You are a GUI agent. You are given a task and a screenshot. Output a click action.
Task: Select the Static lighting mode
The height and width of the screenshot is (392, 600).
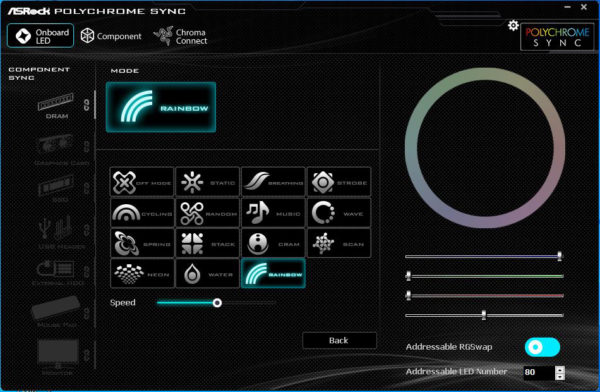pyautogui.click(x=207, y=182)
